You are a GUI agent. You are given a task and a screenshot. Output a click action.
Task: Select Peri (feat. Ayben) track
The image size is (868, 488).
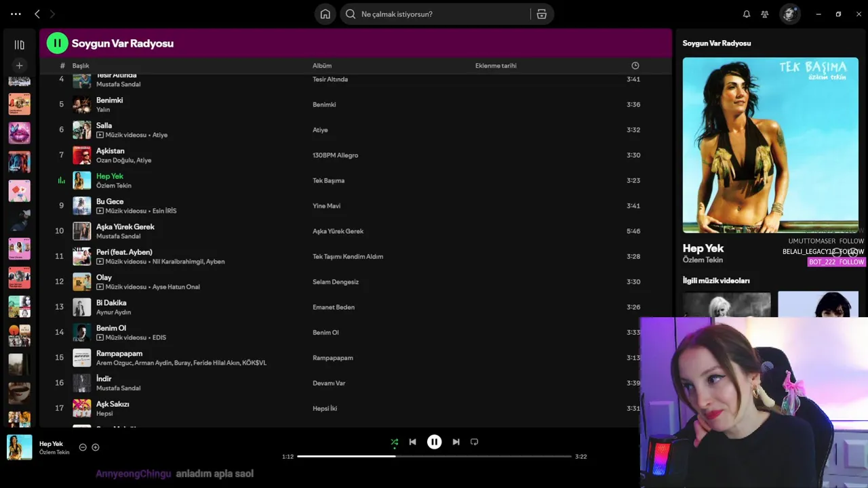(x=355, y=256)
